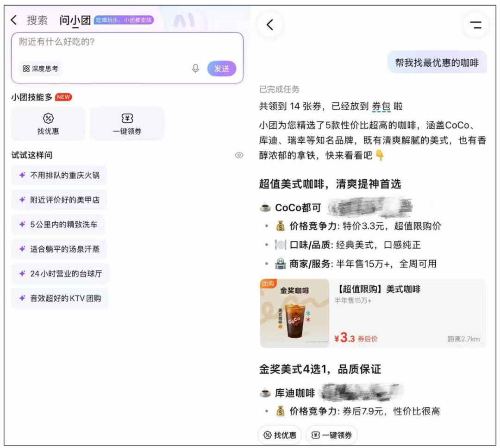Open 【超值限购】美式咖啡 deal title
The height and width of the screenshot is (448, 500).
379,289
